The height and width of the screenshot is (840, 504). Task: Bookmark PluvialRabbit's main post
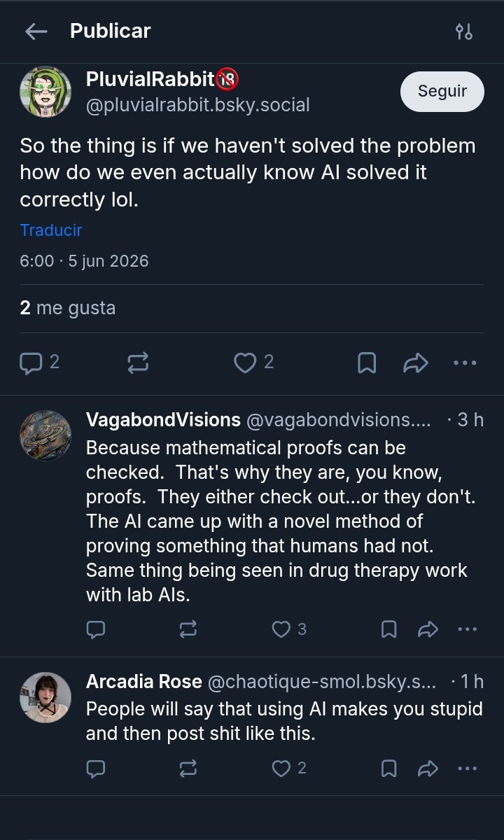click(x=367, y=362)
